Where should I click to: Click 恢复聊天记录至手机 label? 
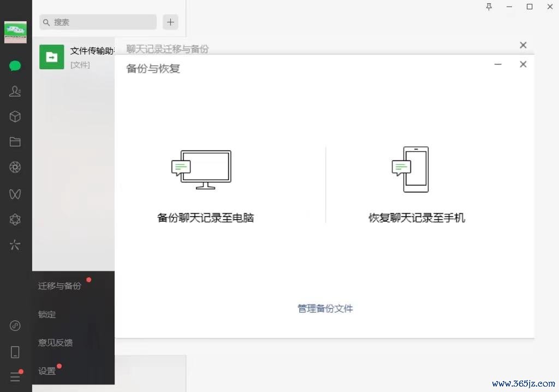point(417,218)
